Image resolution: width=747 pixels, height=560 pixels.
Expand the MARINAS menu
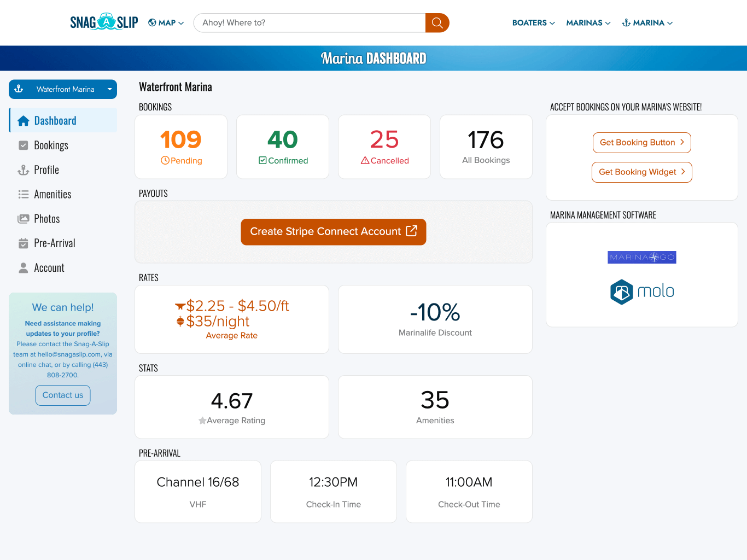[x=588, y=23]
